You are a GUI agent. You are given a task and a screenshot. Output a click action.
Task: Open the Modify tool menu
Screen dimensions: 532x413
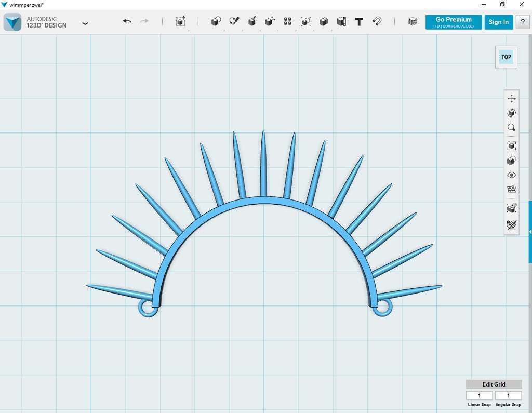[270, 21]
